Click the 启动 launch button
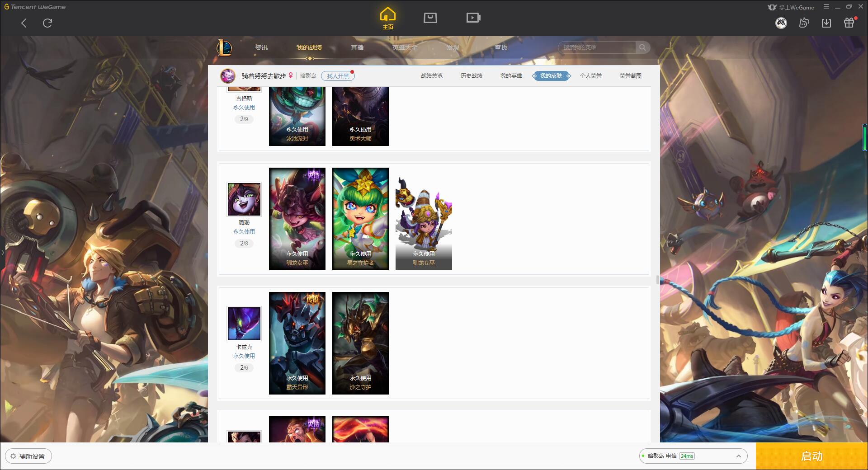This screenshot has width=868, height=470. click(x=812, y=456)
